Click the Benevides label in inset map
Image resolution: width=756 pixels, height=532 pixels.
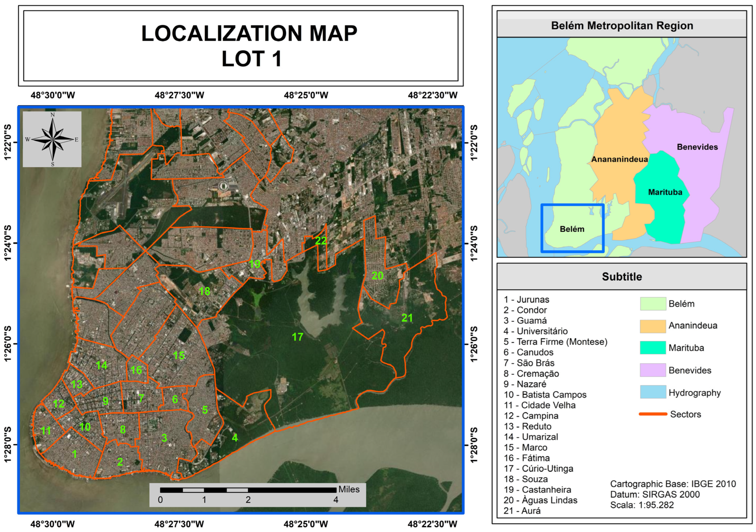click(x=697, y=147)
